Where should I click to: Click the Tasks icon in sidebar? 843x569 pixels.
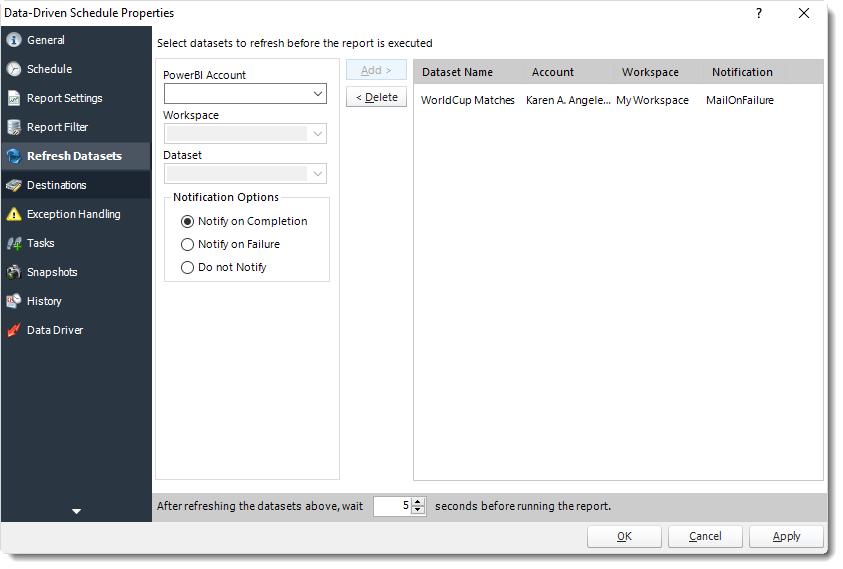(x=14, y=243)
